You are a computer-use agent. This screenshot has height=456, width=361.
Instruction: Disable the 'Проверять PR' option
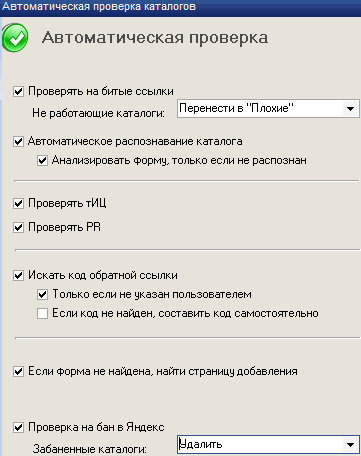point(18,228)
